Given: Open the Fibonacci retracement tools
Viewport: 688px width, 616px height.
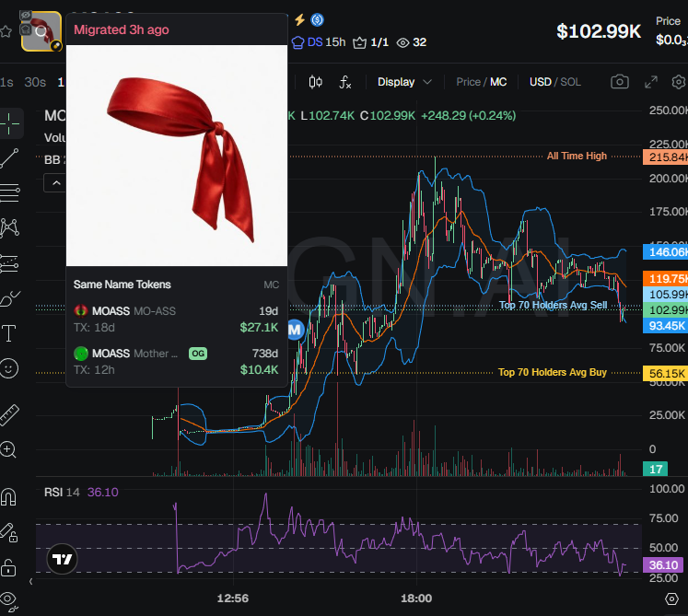Looking at the screenshot, I should [x=9, y=193].
